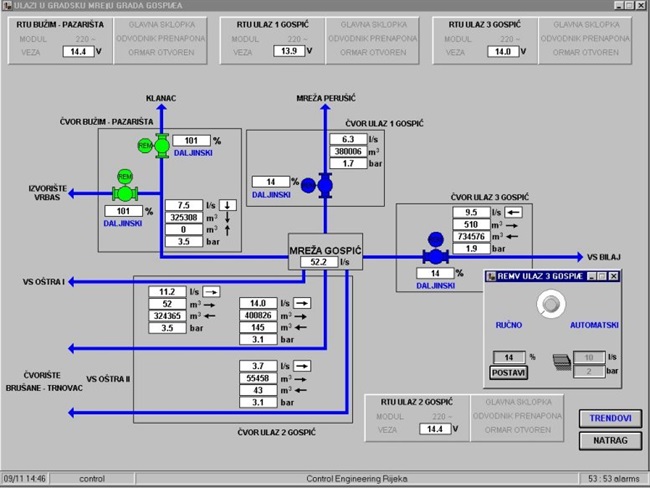This screenshot has height=488, width=650.
Task: Click the 55458 m³ totalizer value
Action: point(258,378)
